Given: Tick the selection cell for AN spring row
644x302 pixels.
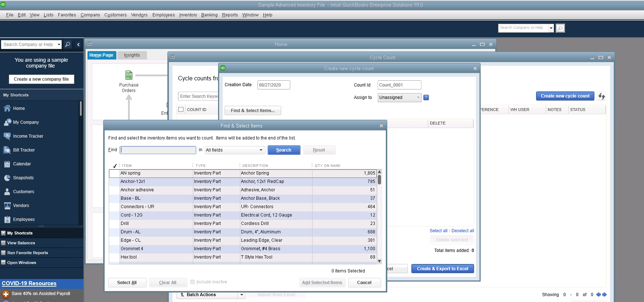Looking at the screenshot, I should click(x=115, y=173).
